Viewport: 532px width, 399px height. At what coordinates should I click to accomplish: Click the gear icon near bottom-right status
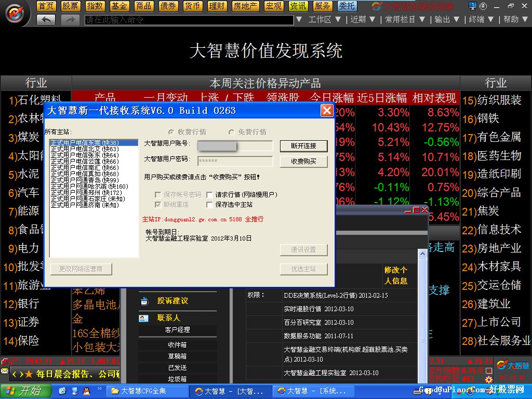[489, 379]
